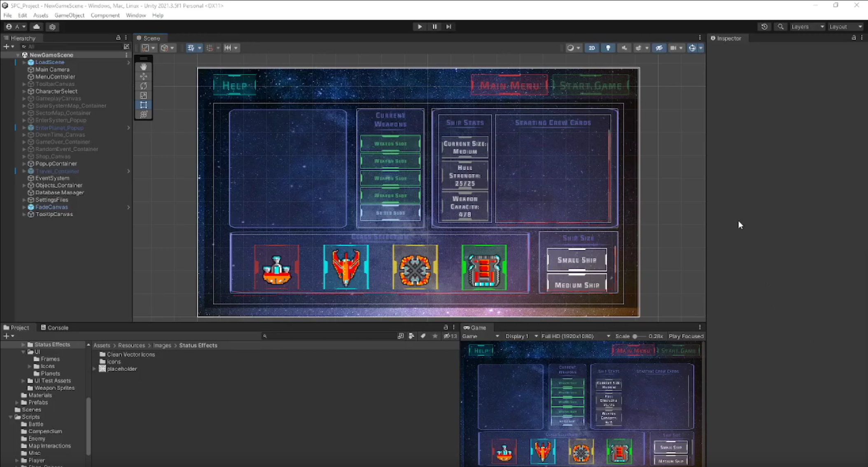Select the Rect tool
This screenshot has height=467, width=868.
point(143,105)
